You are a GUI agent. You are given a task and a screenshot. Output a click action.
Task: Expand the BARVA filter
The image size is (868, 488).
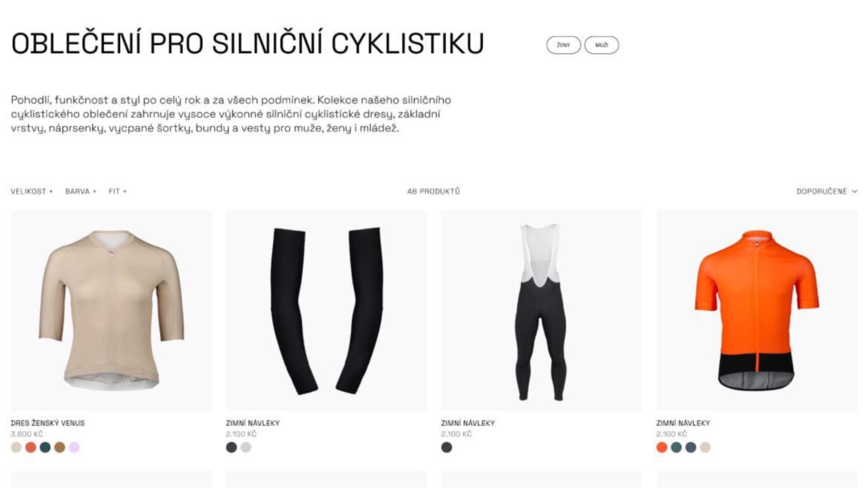tap(81, 191)
